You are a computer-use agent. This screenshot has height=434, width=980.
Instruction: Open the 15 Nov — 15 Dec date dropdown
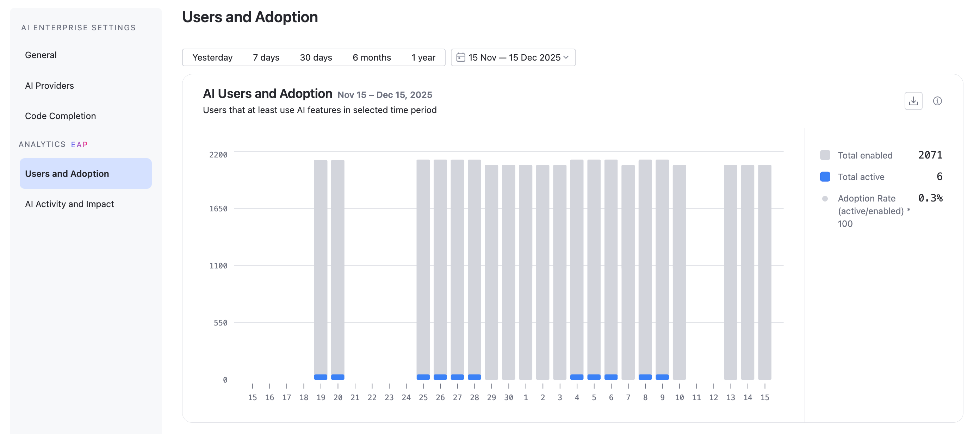pos(513,57)
